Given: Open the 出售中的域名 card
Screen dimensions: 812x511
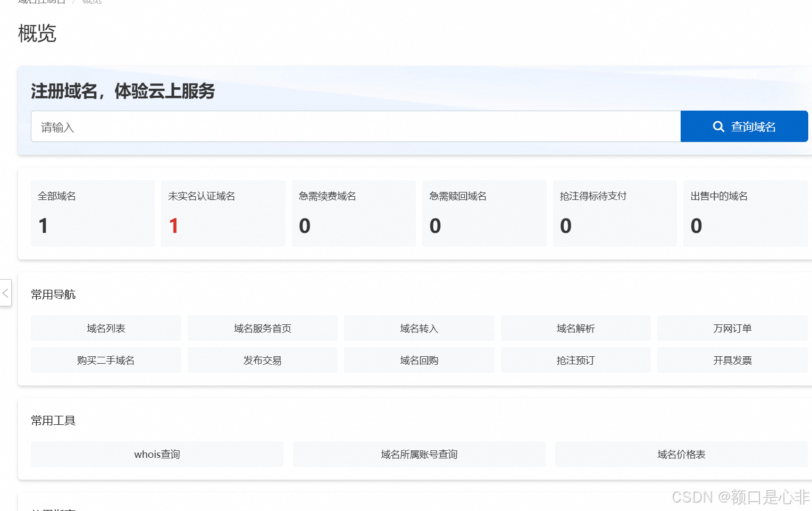Looking at the screenshot, I should (745, 213).
